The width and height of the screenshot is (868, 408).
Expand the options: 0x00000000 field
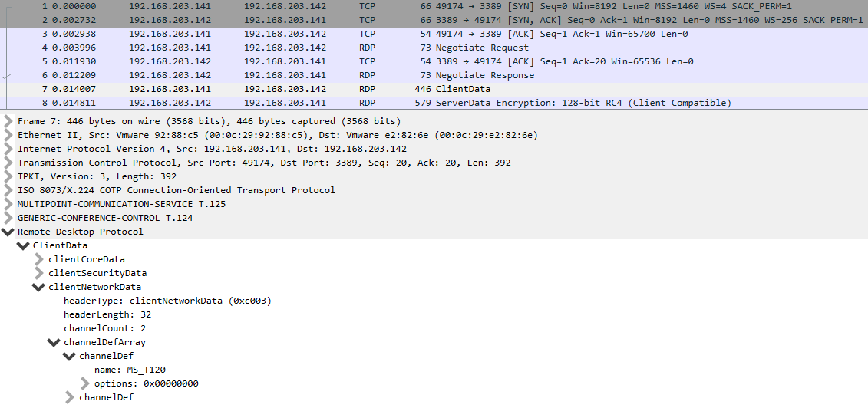[84, 383]
